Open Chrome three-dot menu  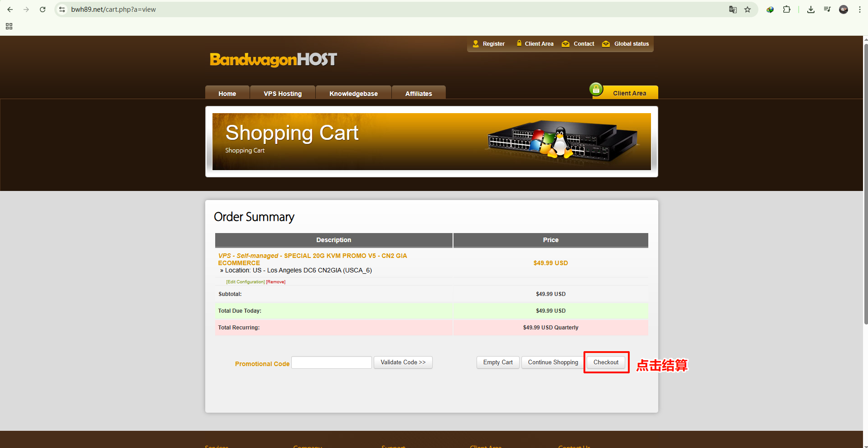(859, 10)
